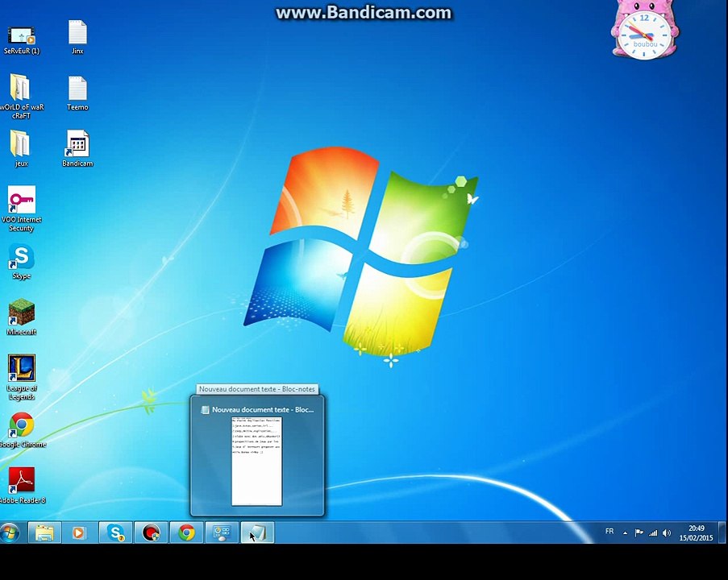Show hidden system tray icons
The image size is (728, 580).
(625, 532)
